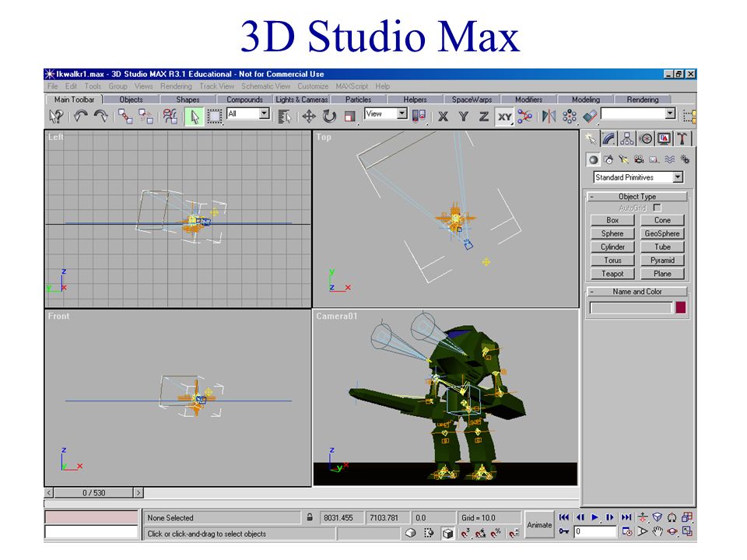The image size is (747, 560).
Task: Open the View reference coordinate dropdown
Action: point(402,114)
